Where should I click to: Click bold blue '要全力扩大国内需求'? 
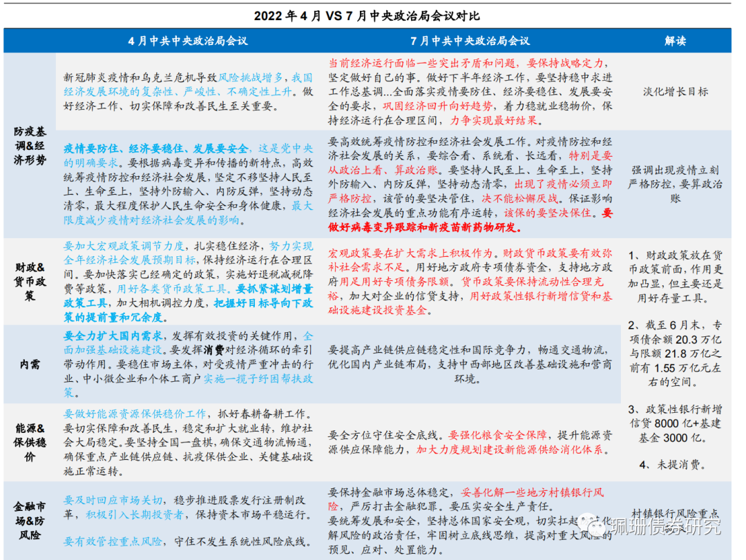[x=113, y=336]
